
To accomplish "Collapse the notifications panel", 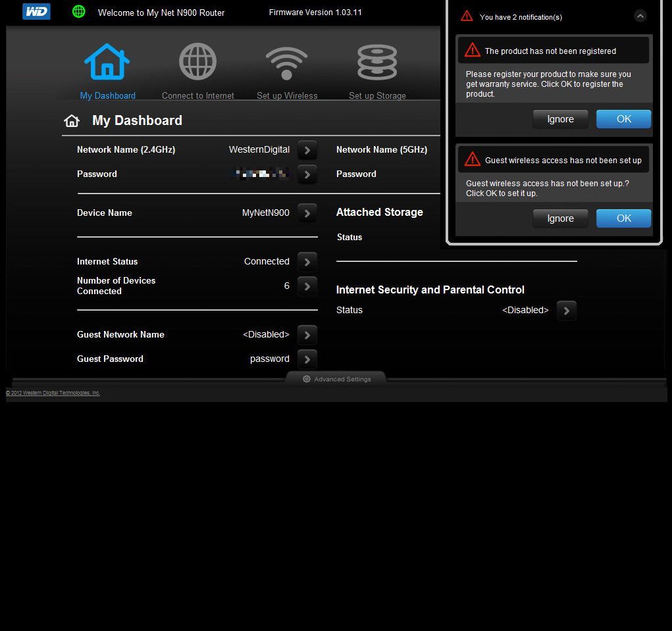I will coord(640,16).
